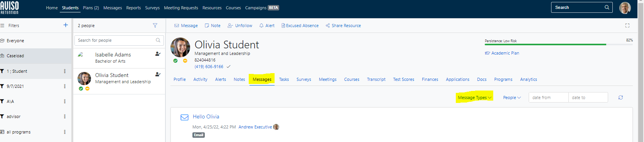This screenshot has width=644, height=142.
Task: Click the 'date to' field
Action: (x=588, y=98)
